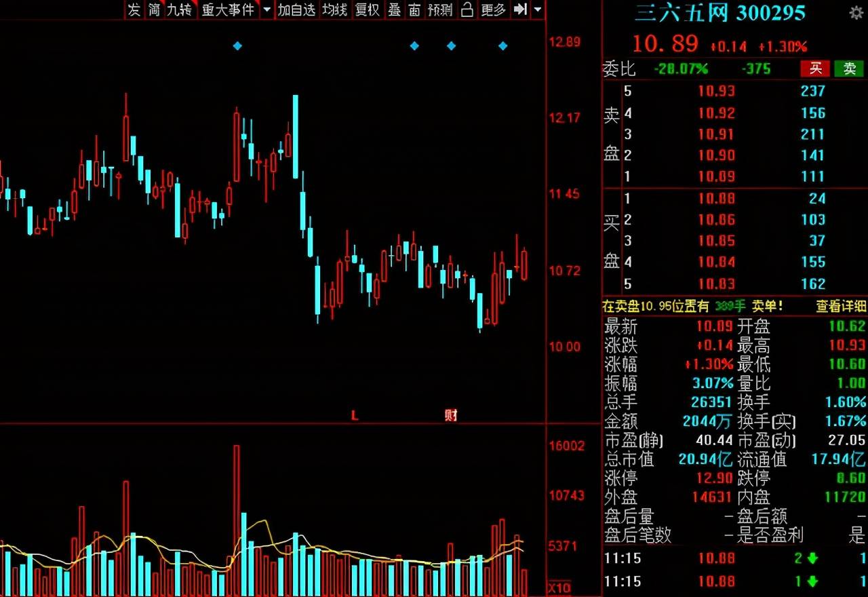Click the red 财 marker below the chart
The image size is (868, 597).
(x=451, y=415)
